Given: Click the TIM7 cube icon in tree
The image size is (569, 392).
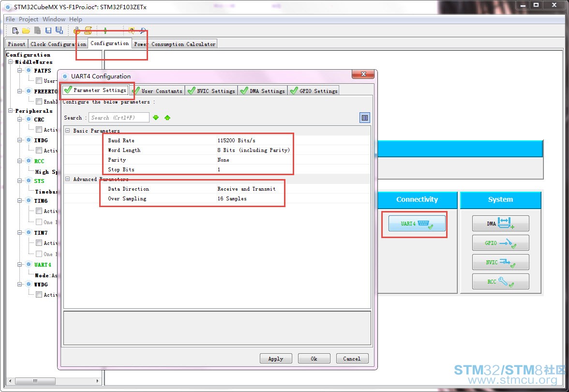Looking at the screenshot, I should [29, 233].
